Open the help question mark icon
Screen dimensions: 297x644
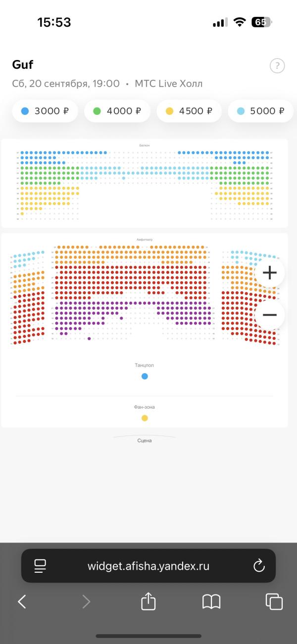pyautogui.click(x=277, y=65)
